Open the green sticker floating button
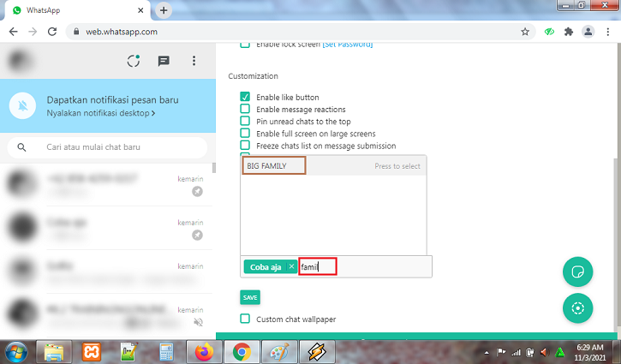621x364 pixels. point(577,272)
